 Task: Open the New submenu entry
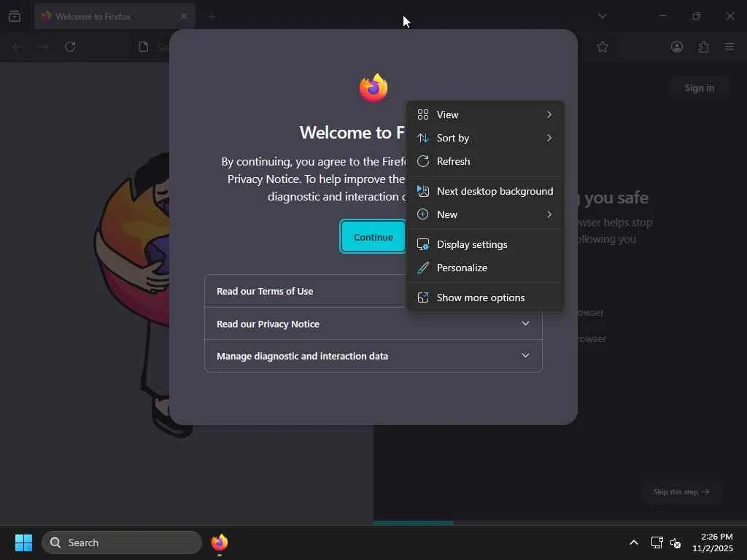point(485,215)
